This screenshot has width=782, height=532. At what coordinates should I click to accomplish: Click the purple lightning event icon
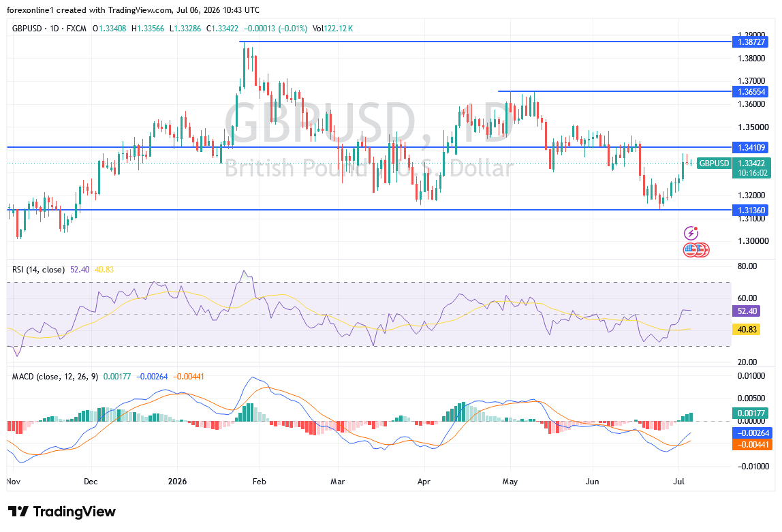tap(691, 233)
